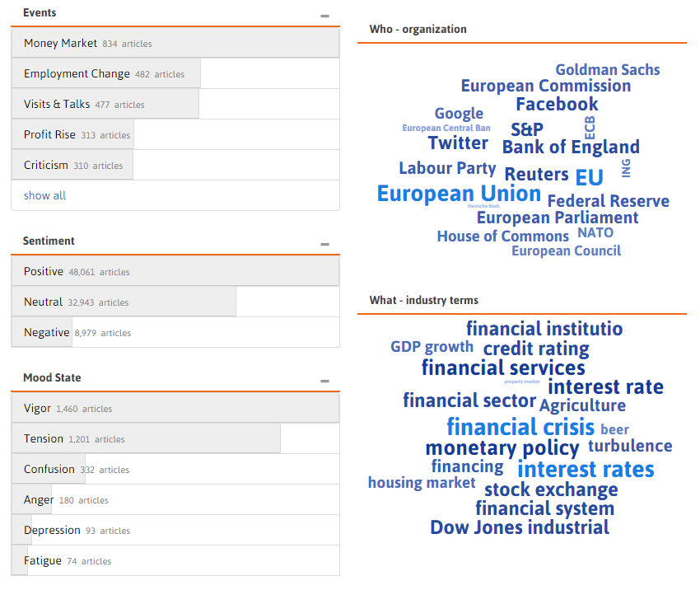Screen dimensions: 700x590
Task: Open the Goldman Sachs organization tag
Action: (608, 70)
